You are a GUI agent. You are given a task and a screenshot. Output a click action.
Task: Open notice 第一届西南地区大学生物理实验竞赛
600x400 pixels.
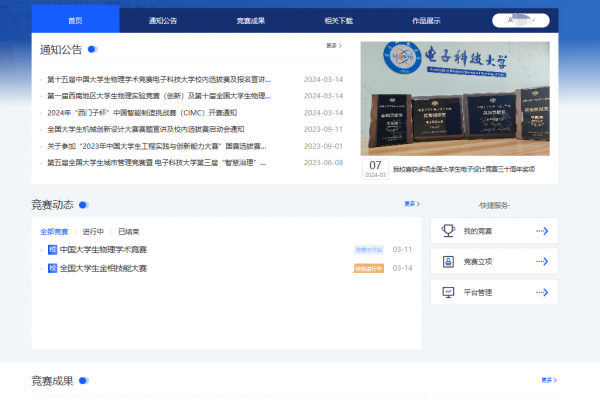(159, 96)
